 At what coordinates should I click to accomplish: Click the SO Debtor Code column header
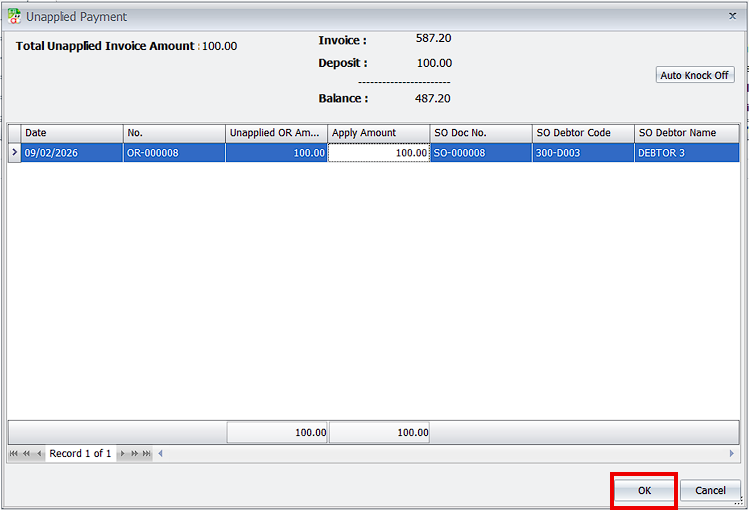click(x=583, y=133)
